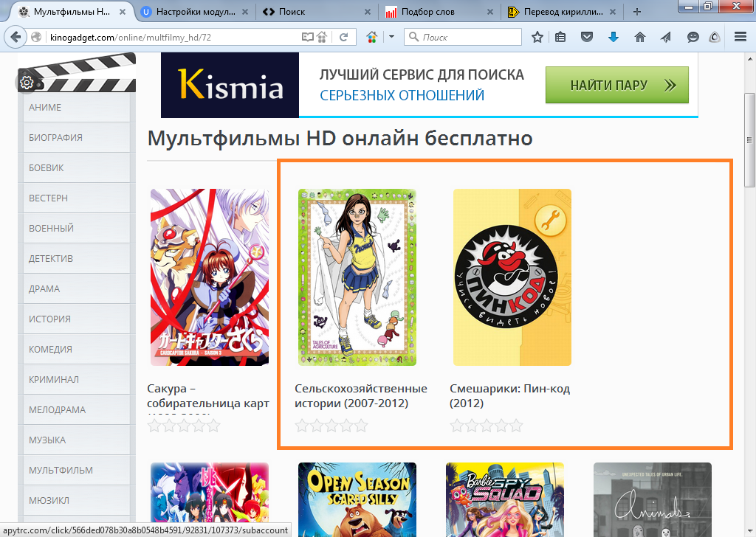The height and width of the screenshot is (537, 756).
Task: Click the droplet extension icon in toolbar
Action: coord(715,37)
